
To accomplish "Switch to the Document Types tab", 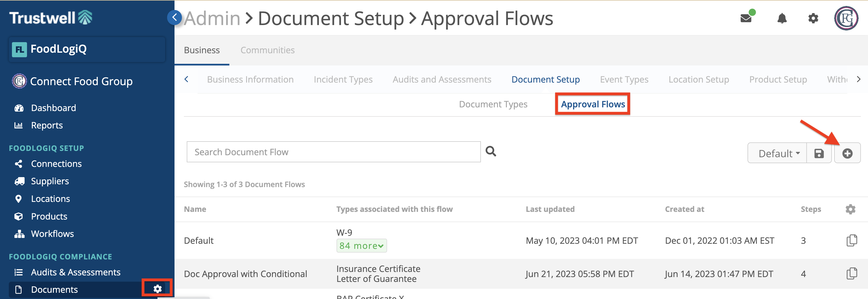I will [x=493, y=104].
